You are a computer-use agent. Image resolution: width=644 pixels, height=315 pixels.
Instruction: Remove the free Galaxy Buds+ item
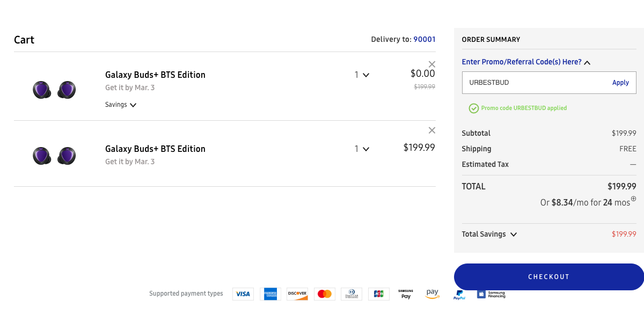[x=432, y=64]
